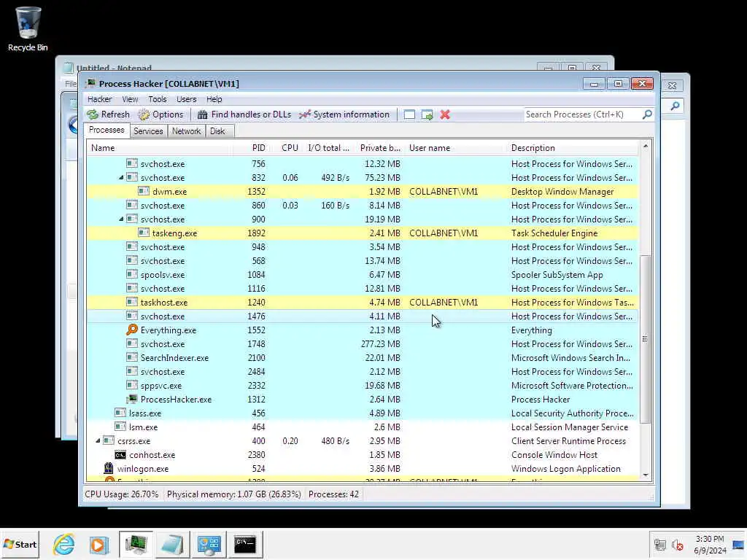Click the lsm.exe process icon
747x560 pixels.
pyautogui.click(x=120, y=427)
